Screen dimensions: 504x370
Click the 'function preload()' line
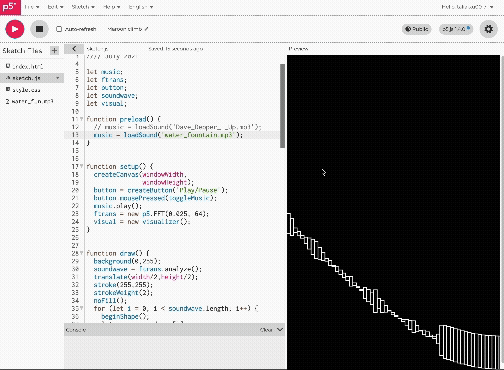point(123,119)
